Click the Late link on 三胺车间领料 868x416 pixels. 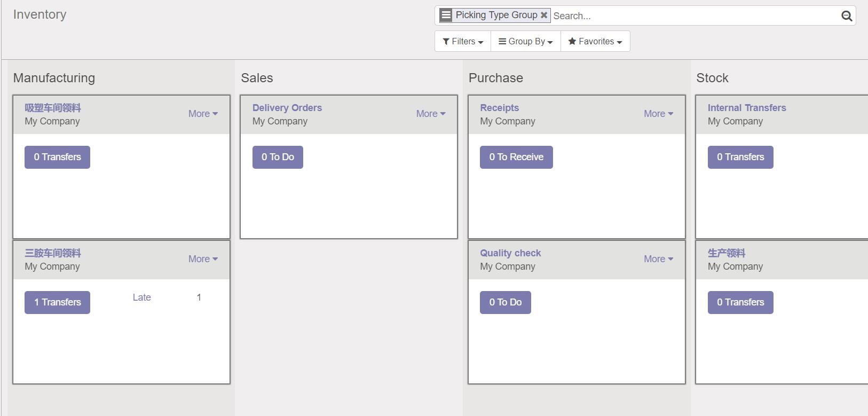click(x=142, y=297)
